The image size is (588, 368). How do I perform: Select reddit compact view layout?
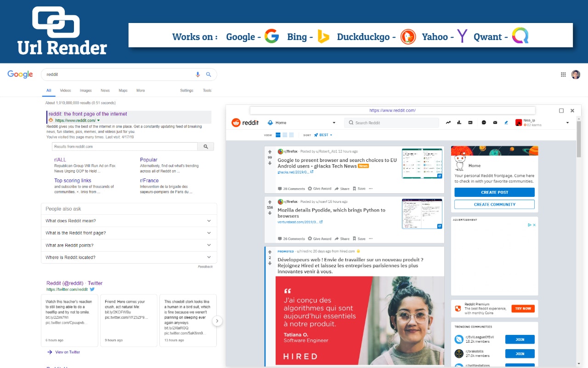(x=291, y=135)
